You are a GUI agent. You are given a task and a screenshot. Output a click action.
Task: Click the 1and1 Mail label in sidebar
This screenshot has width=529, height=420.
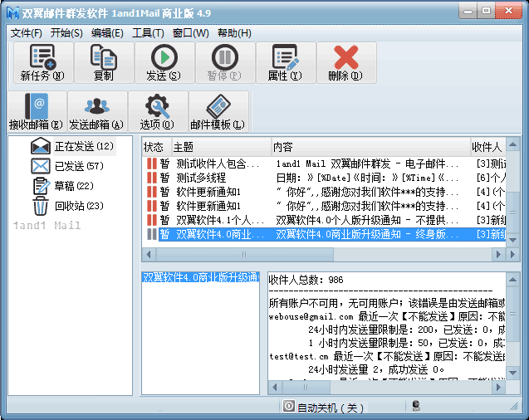[x=47, y=225]
